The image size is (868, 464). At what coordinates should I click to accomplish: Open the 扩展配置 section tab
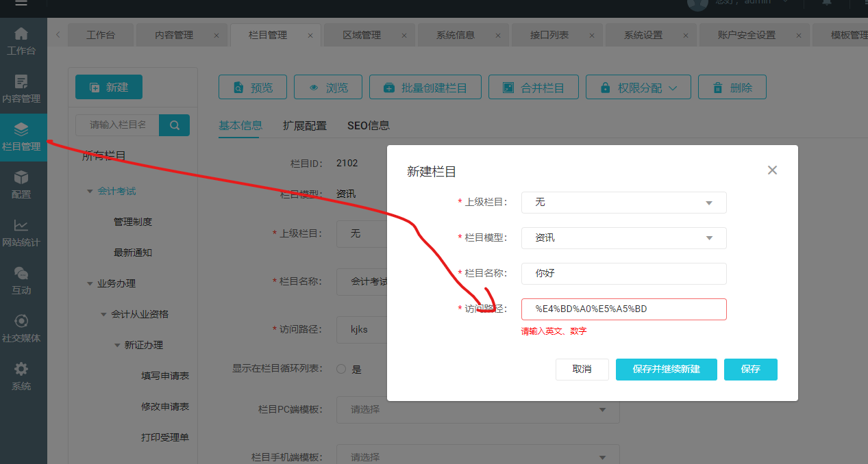coord(305,125)
